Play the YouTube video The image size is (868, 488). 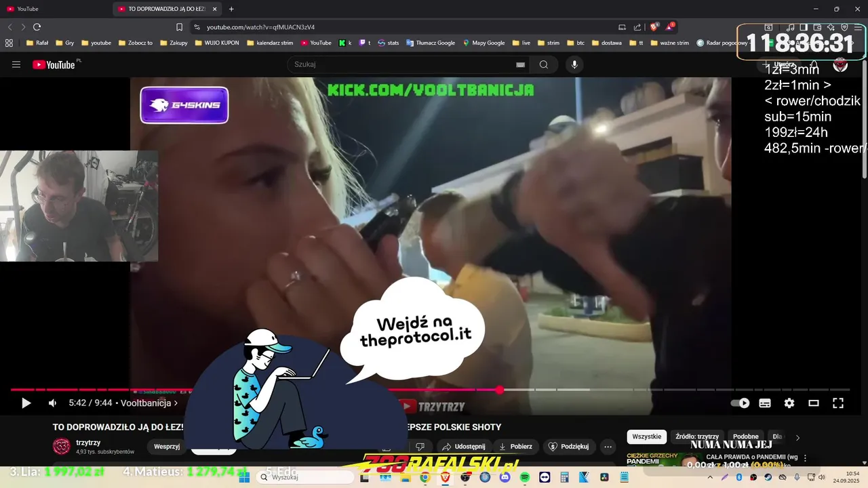pyautogui.click(x=26, y=403)
